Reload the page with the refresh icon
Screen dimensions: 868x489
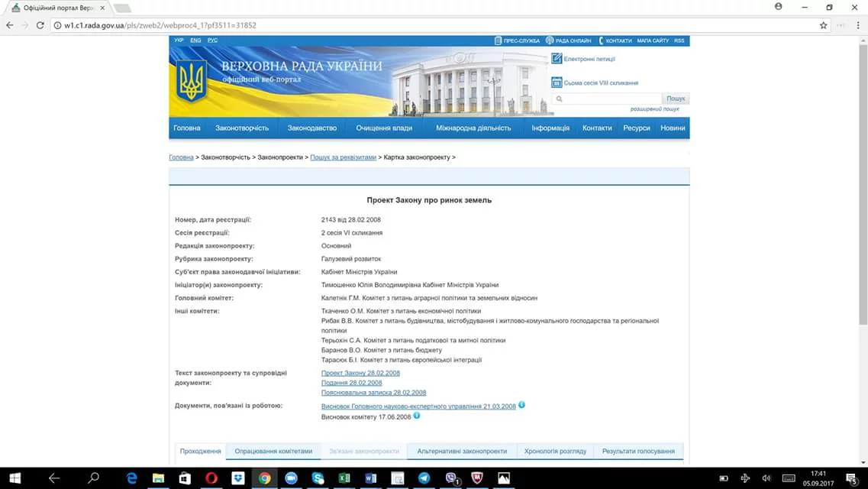point(40,25)
